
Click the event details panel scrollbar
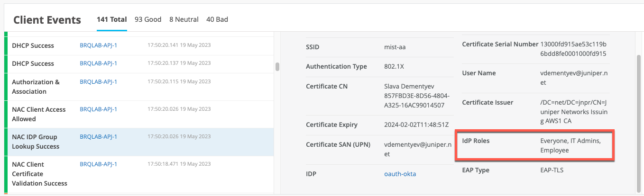[x=638, y=118]
